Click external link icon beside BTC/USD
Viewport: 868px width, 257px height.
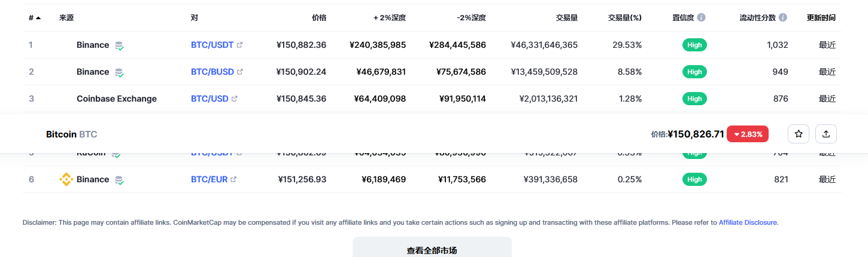coord(235,99)
